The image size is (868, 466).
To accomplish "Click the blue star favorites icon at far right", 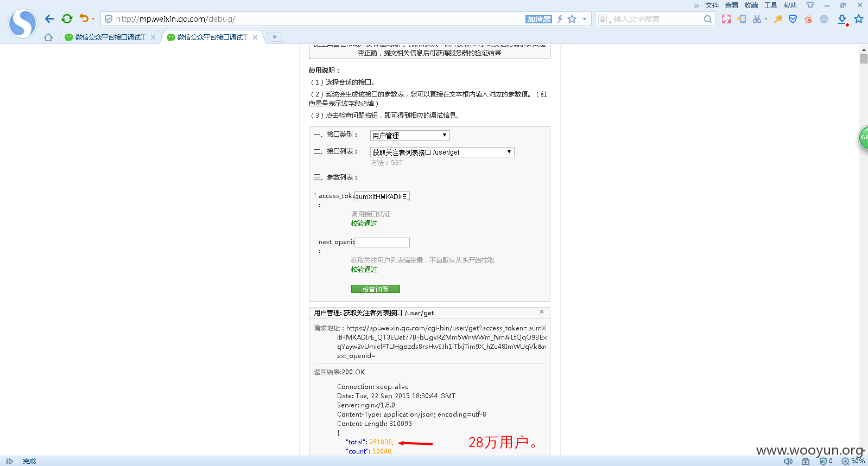I will click(x=859, y=19).
